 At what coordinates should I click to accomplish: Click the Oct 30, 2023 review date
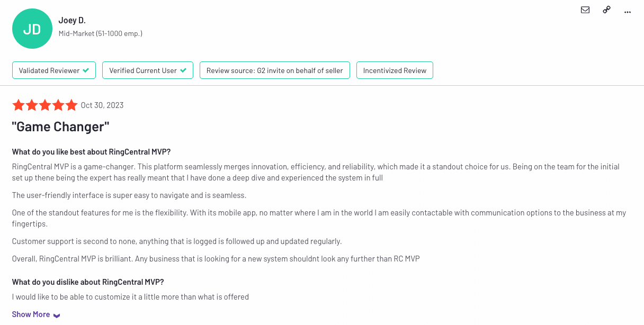[x=102, y=105]
